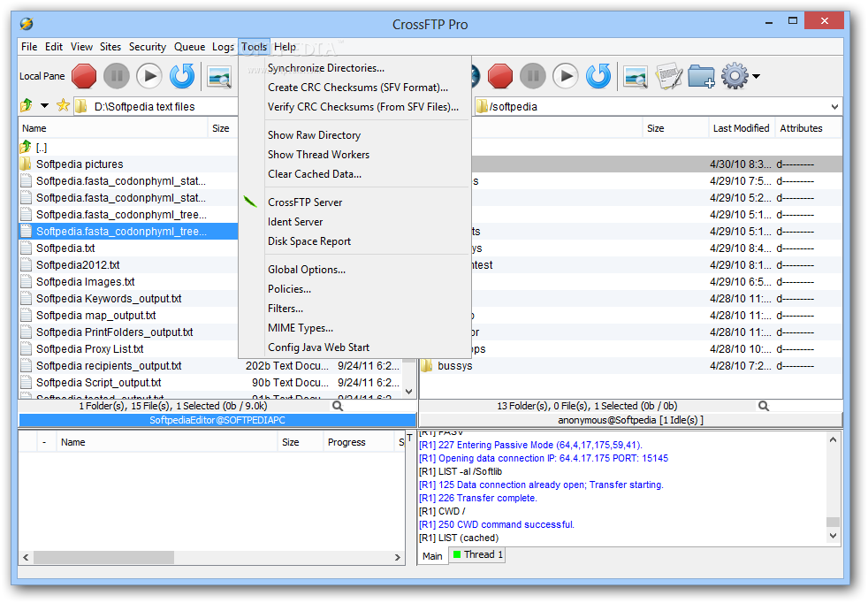The image size is (868, 603).
Task: Click the remote pane search magnifier
Action: (x=764, y=406)
